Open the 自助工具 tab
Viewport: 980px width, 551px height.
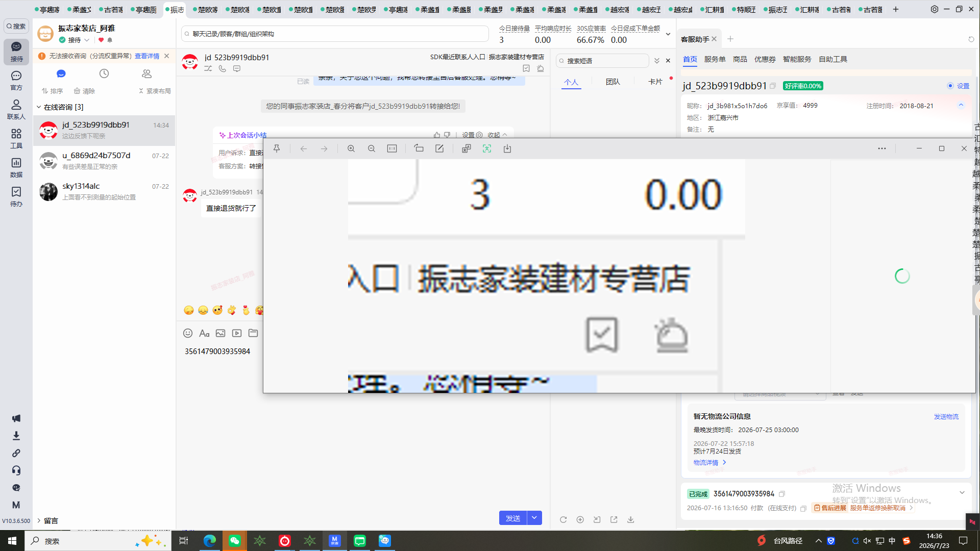tap(833, 59)
